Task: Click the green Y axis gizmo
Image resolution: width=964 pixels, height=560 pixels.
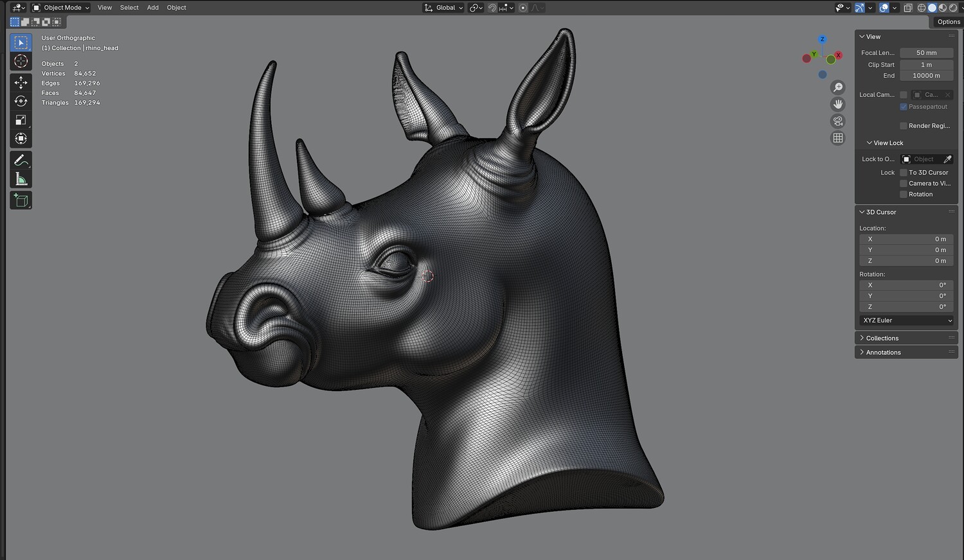Action: tap(814, 55)
